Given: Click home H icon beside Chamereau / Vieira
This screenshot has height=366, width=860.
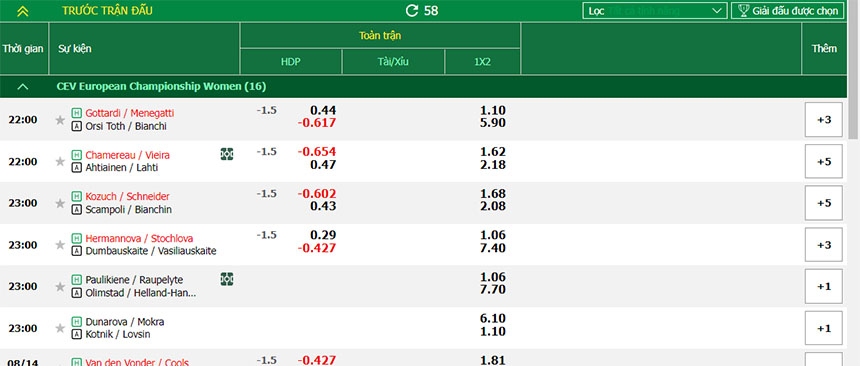Looking at the screenshot, I should (x=76, y=155).
